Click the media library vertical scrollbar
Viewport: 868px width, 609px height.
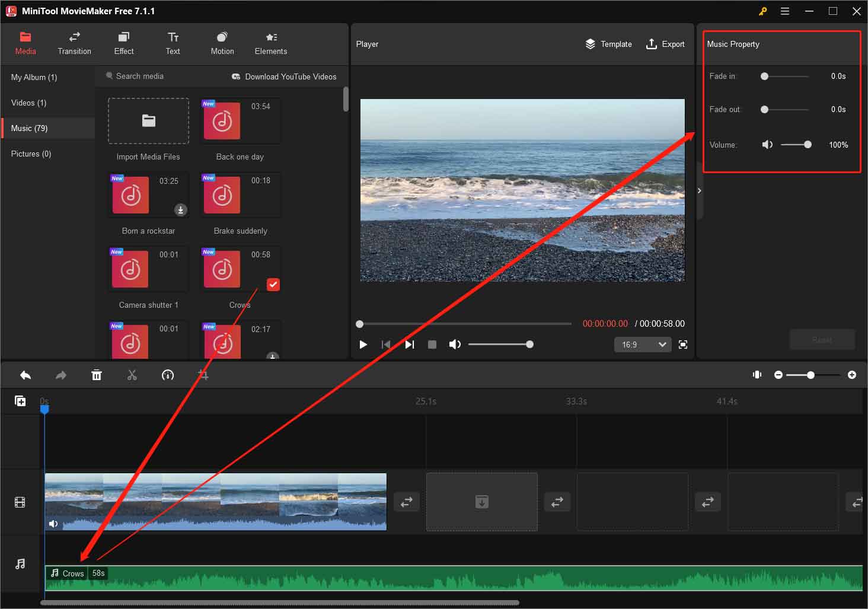346,99
